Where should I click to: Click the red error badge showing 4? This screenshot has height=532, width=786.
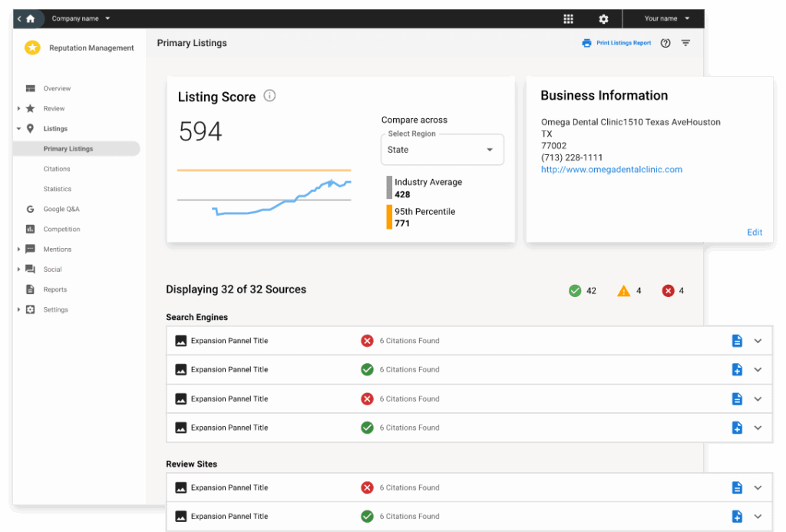667,290
